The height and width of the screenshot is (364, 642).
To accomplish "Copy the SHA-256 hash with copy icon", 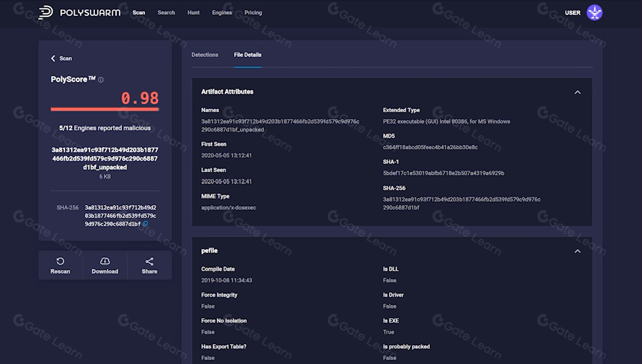I will [145, 224].
